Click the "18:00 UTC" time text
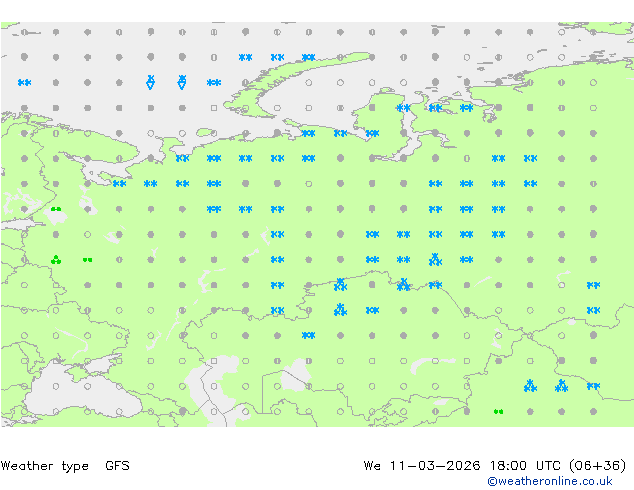 point(525,466)
